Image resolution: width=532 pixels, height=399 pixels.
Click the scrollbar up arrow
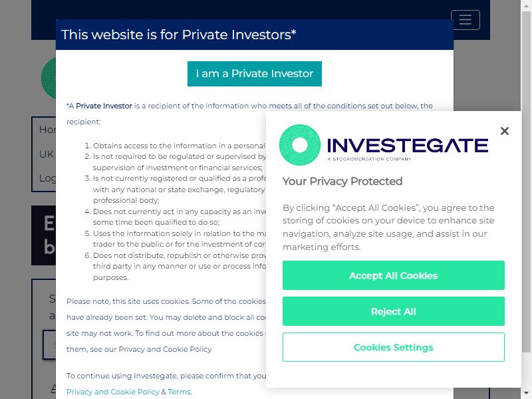(x=526, y=5)
